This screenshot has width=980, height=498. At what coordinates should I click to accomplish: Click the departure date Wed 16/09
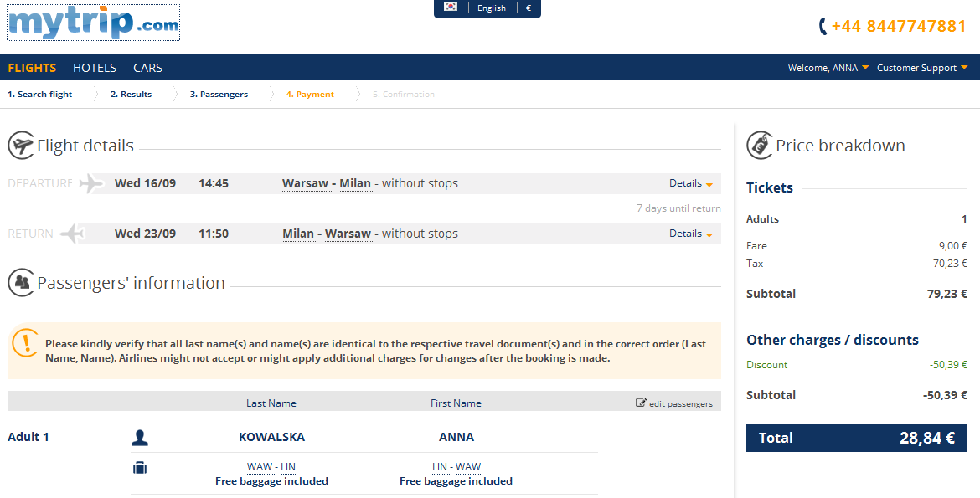coord(145,183)
